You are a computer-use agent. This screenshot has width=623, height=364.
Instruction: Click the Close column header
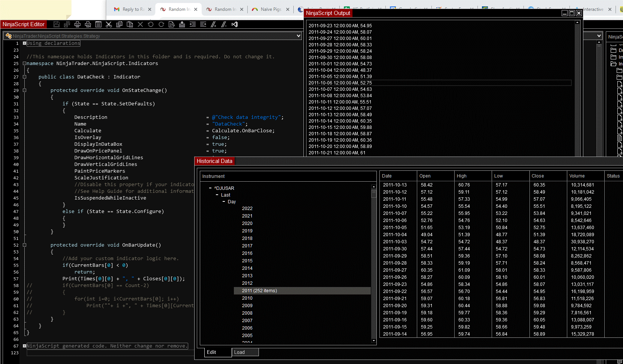point(538,176)
